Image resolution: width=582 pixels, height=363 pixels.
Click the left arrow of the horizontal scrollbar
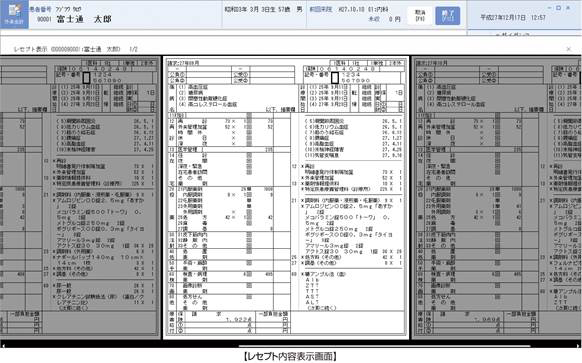click(3, 346)
